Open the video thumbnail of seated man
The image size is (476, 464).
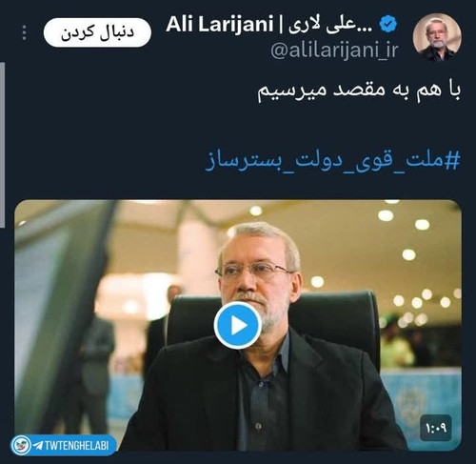[x=238, y=325]
